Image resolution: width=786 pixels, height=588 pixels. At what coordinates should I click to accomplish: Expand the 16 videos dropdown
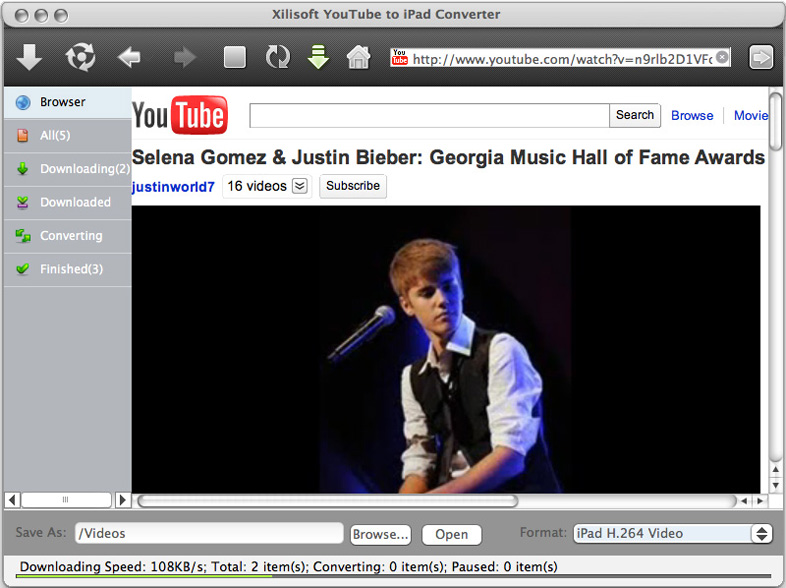pyautogui.click(x=299, y=186)
